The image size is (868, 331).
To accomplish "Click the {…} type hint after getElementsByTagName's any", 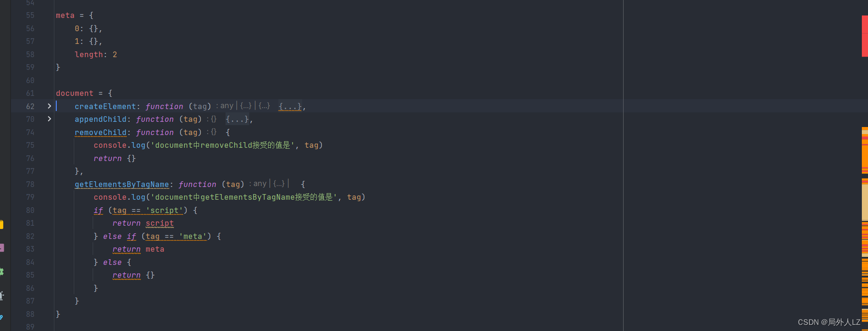I will [279, 184].
